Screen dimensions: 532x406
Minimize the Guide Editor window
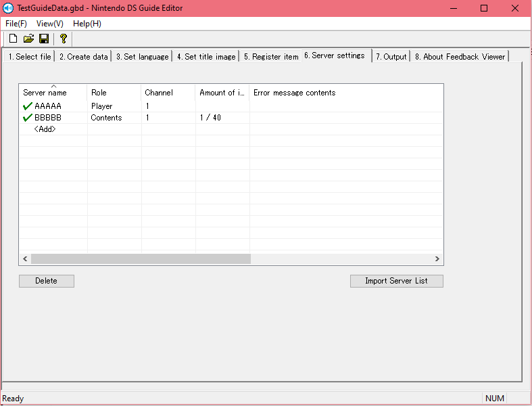click(x=454, y=8)
